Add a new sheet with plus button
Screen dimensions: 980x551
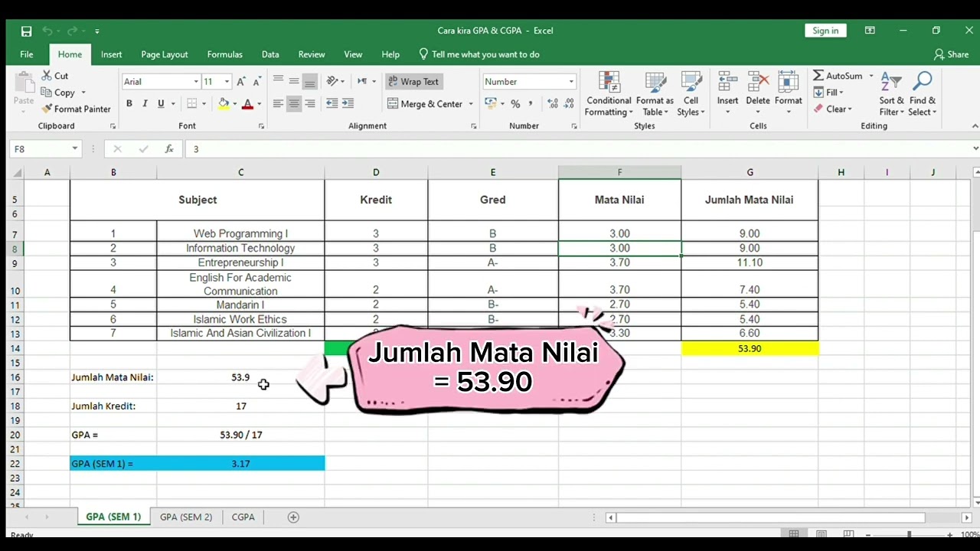293,517
